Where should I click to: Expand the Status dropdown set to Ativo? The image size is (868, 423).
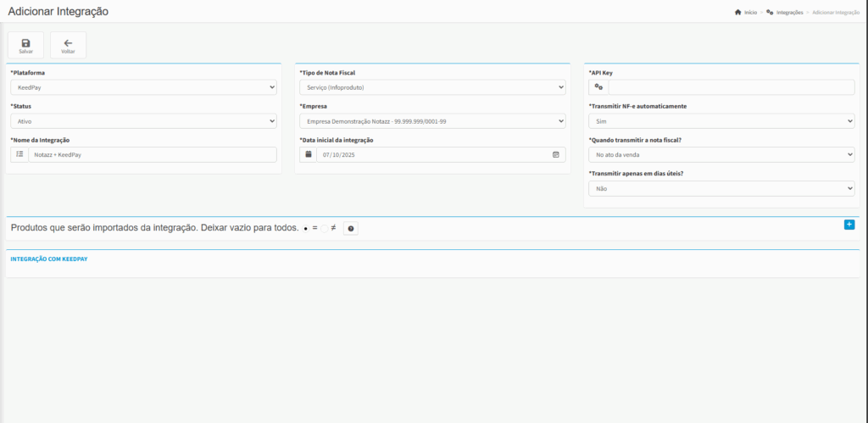[x=143, y=121]
